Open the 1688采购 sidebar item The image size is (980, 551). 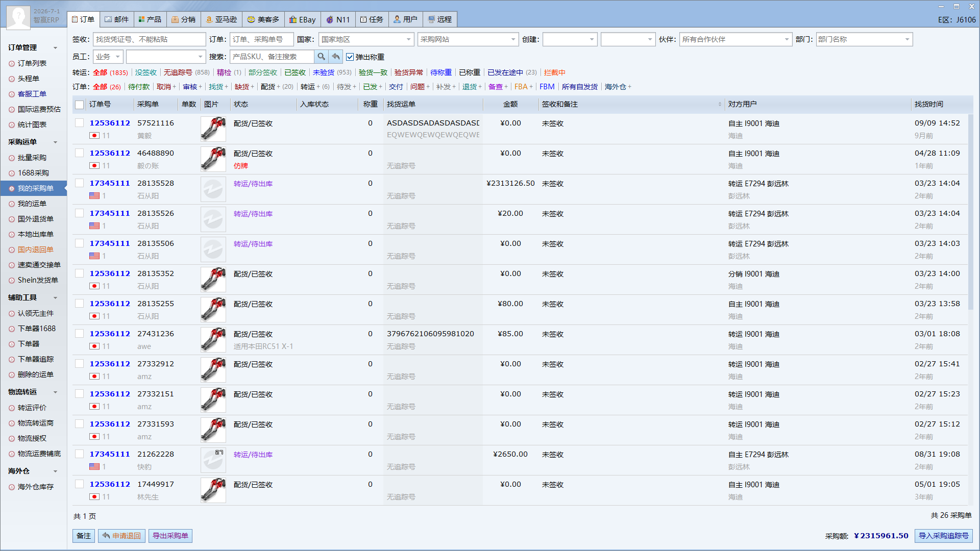33,173
